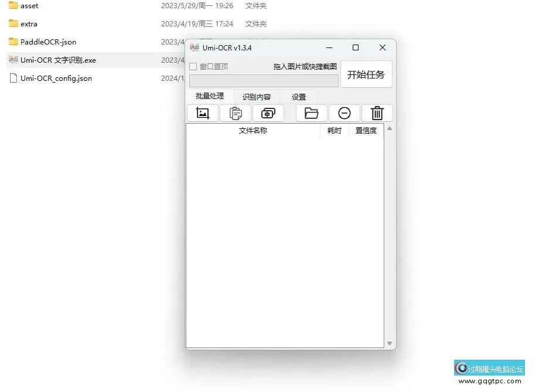The width and height of the screenshot is (539, 392).
Task: Click the Umi-OCR app icon in the title bar
Action: tap(194, 47)
